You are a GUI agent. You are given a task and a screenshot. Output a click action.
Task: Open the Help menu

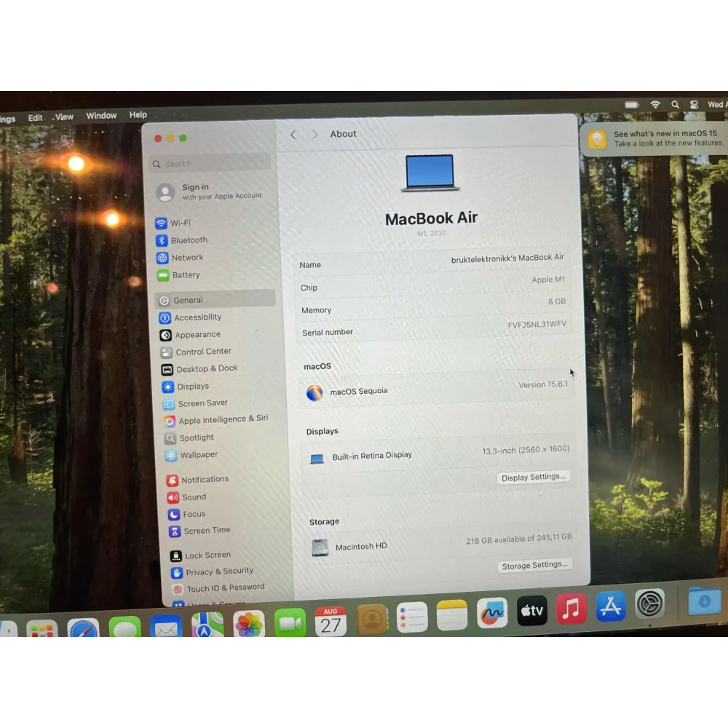pyautogui.click(x=138, y=115)
